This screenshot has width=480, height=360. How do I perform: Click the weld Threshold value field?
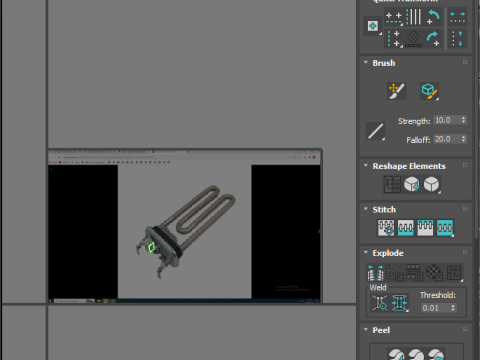(435, 308)
